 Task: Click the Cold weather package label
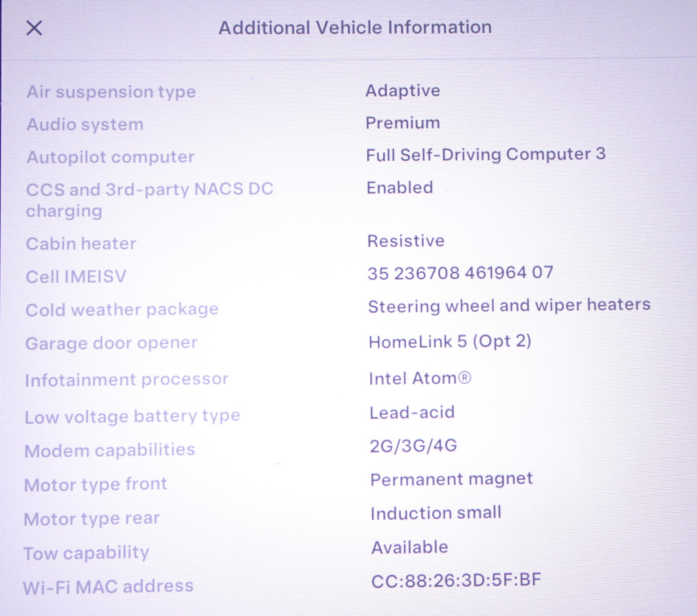122,310
